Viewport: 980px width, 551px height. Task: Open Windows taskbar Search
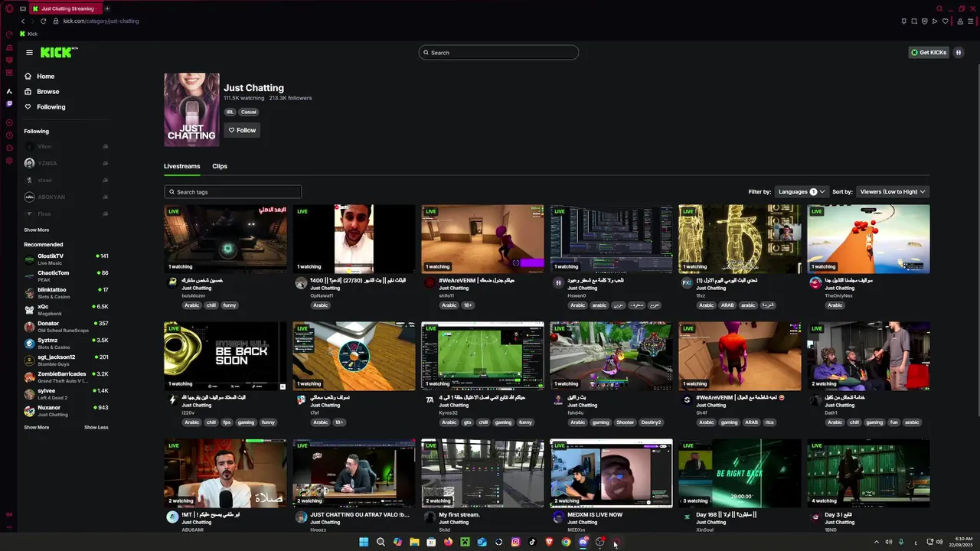(381, 542)
